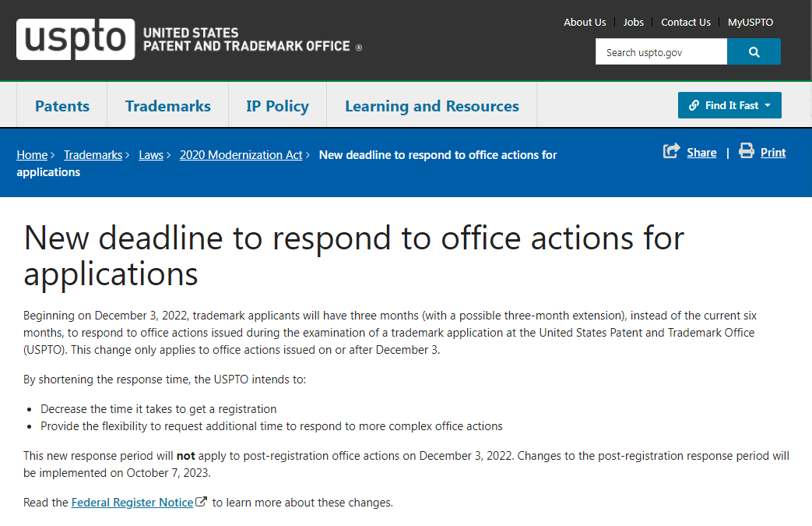812x526 pixels.
Task: Click bullet Decrease the time it takes to get a registration
Action: point(159,409)
